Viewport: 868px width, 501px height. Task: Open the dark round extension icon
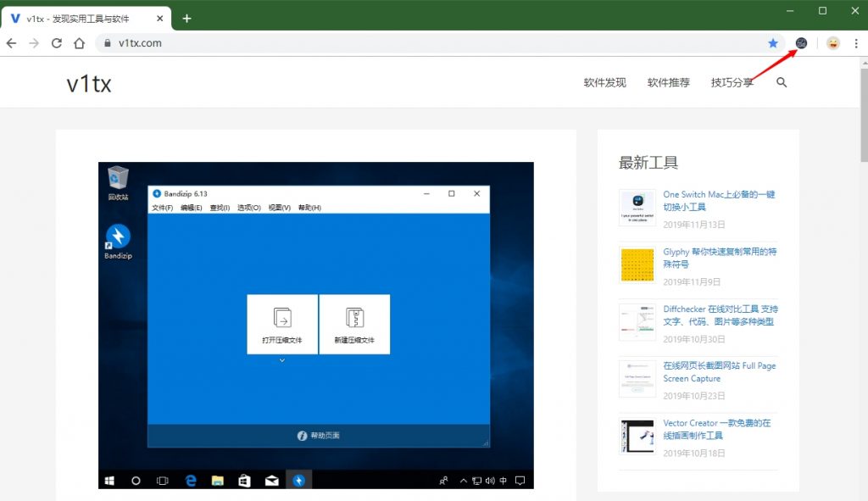point(801,43)
